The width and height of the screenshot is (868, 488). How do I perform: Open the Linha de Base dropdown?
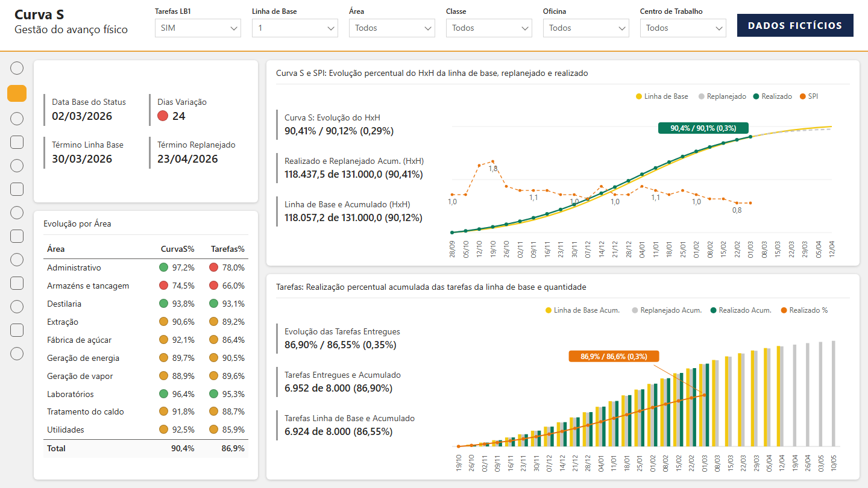(295, 28)
